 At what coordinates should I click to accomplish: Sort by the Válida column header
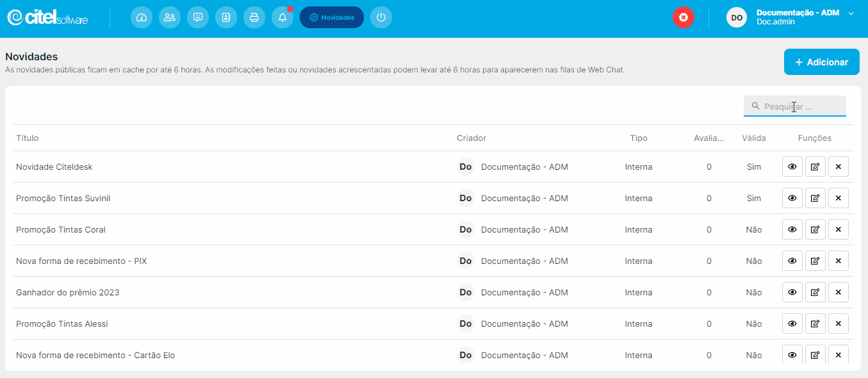point(754,138)
